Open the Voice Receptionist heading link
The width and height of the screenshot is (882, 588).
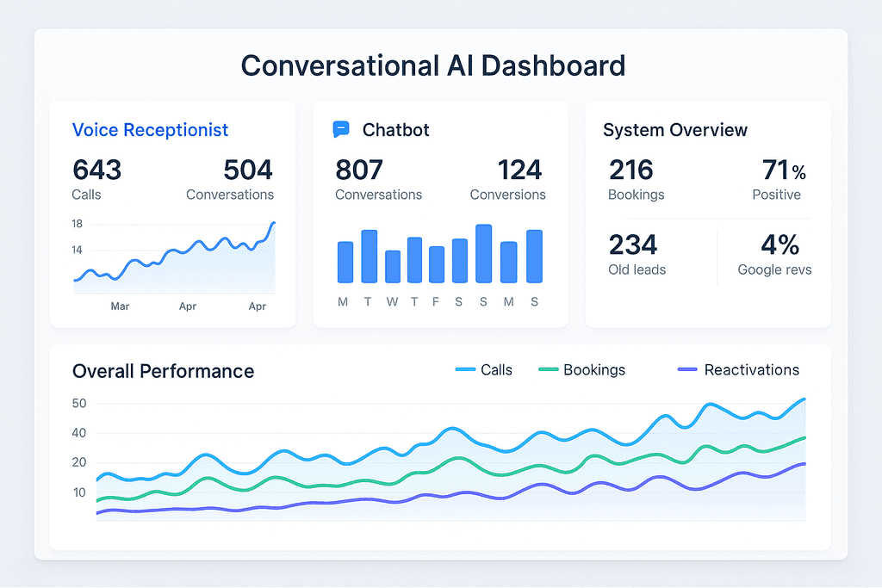(150, 130)
